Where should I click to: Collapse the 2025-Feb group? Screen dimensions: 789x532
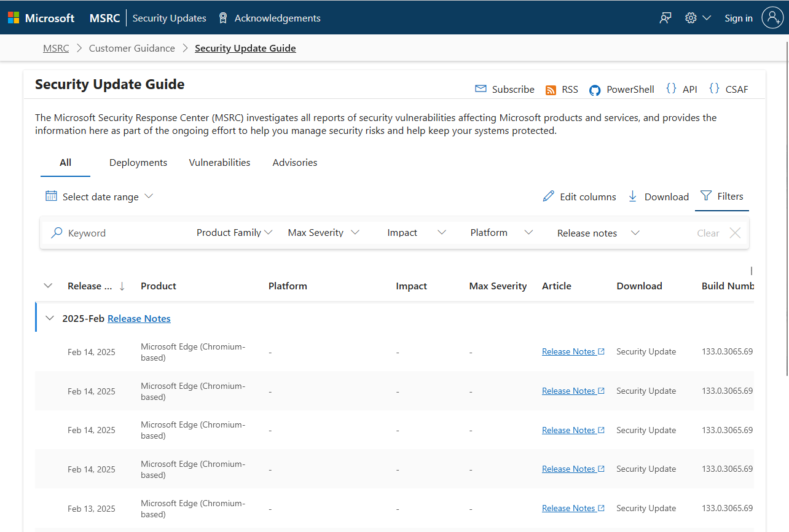(50, 318)
